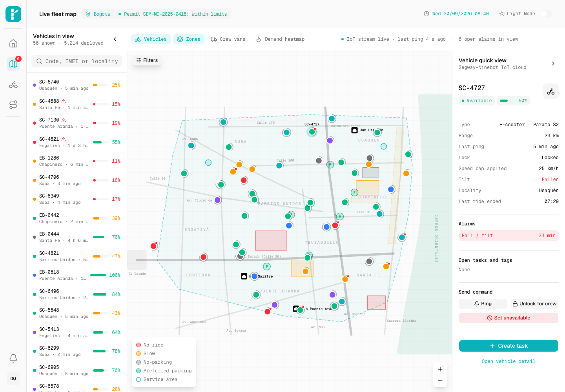Screen dimensions: 565x392
Task: Open the scooter vehicles sidebar icon
Action: click(x=13, y=84)
